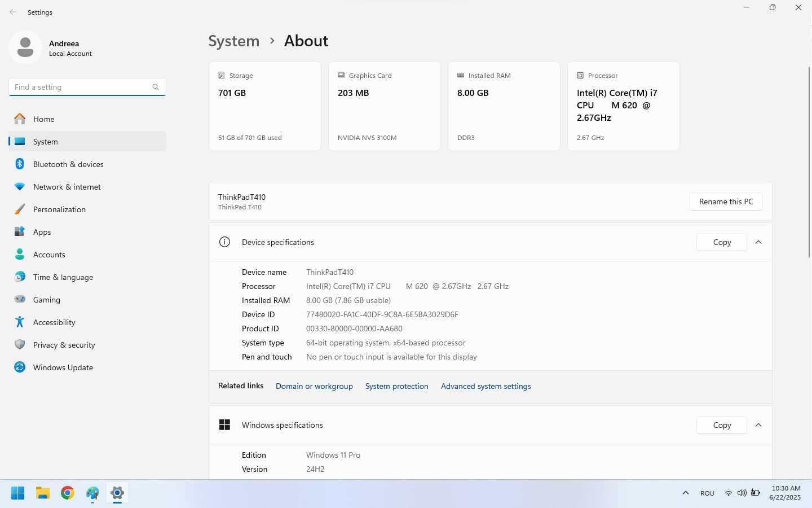The height and width of the screenshot is (508, 812).
Task: Open Apps settings
Action: click(87, 232)
